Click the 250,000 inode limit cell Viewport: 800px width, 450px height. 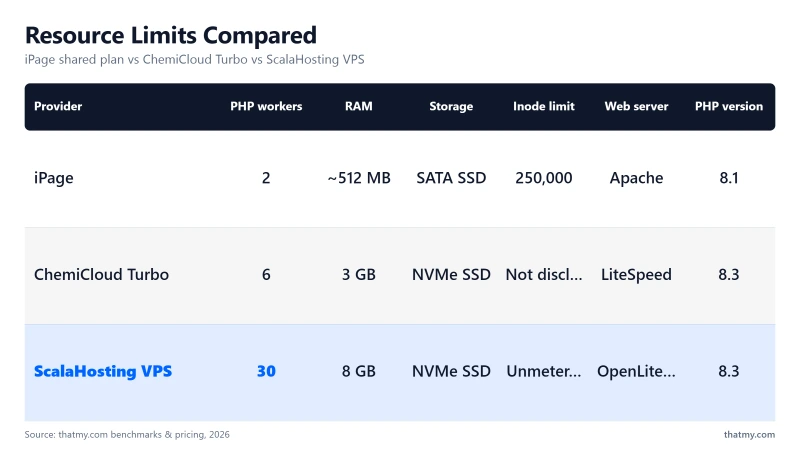click(544, 178)
